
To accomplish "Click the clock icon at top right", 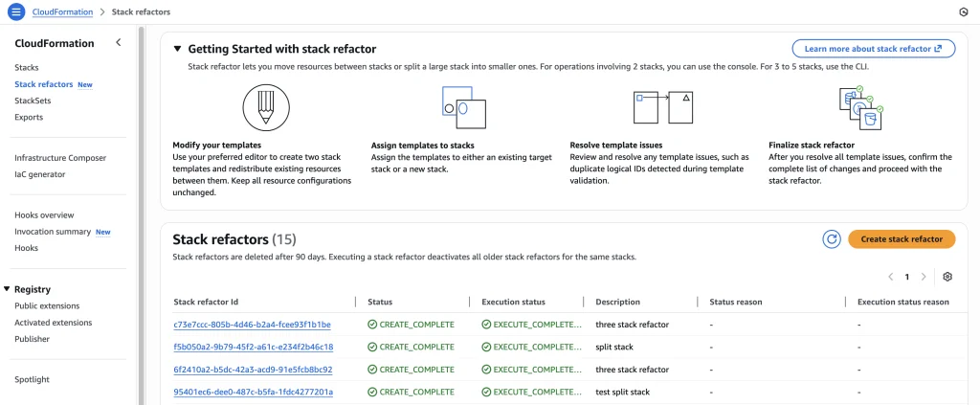I will click(x=963, y=11).
